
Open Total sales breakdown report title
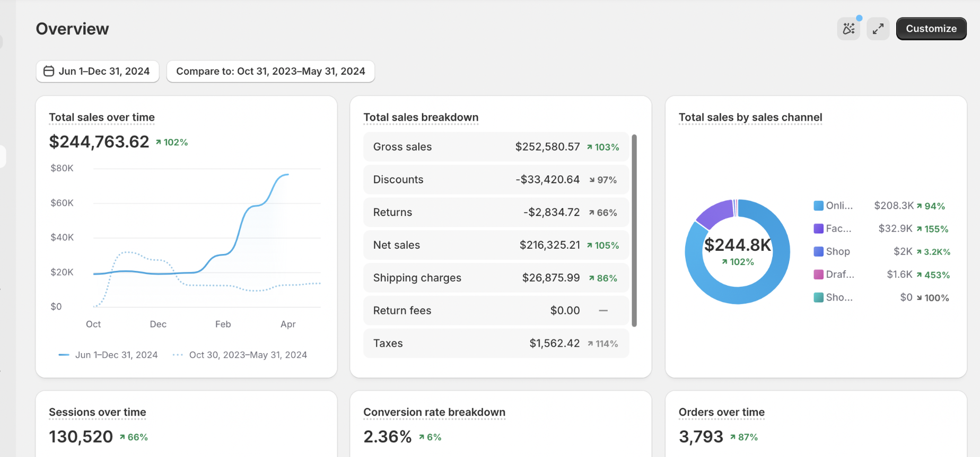coord(421,117)
